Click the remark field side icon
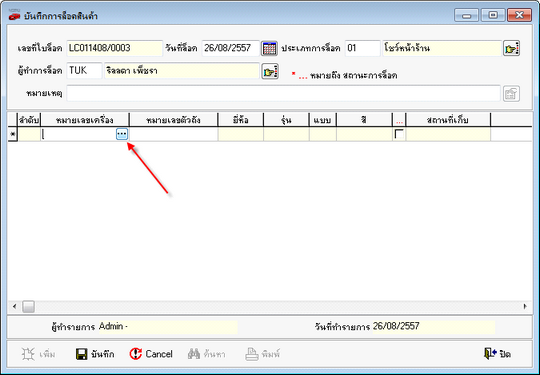This screenshot has width=540, height=375. coord(511,94)
